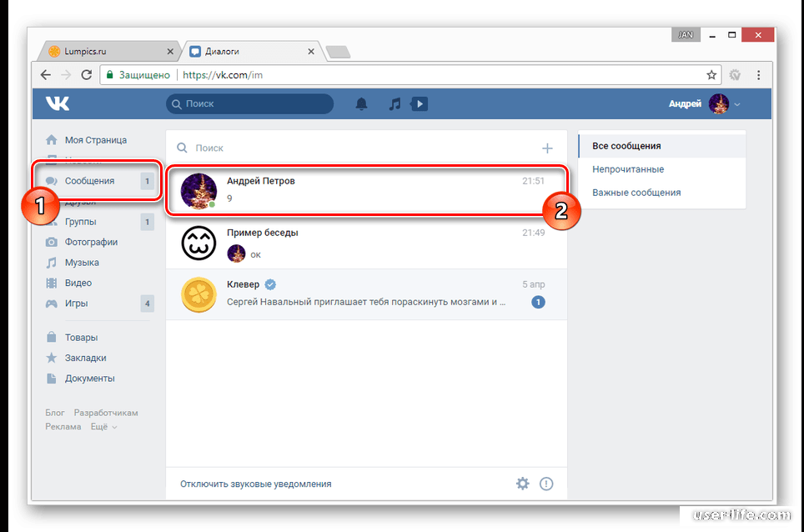Image resolution: width=804 pixels, height=532 pixels.
Task: Click the gamepad icon for Игры
Action: click(x=51, y=304)
